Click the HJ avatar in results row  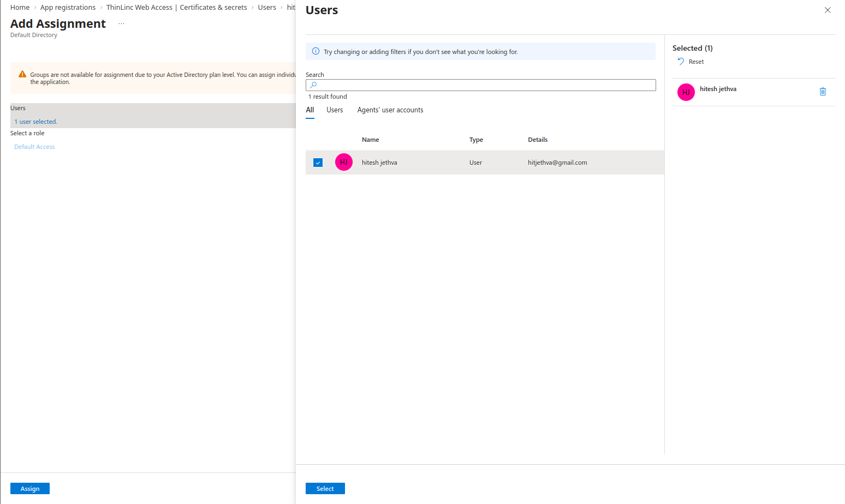point(344,162)
